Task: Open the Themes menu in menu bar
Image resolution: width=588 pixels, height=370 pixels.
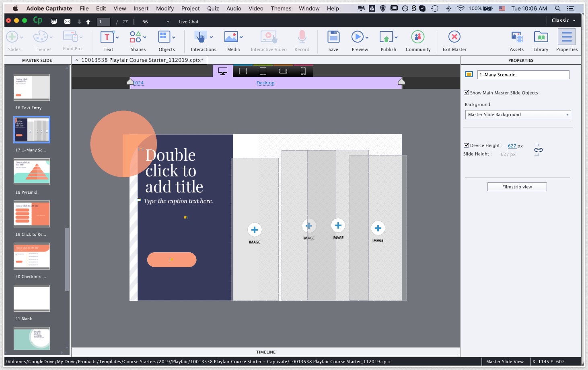Action: point(281,8)
